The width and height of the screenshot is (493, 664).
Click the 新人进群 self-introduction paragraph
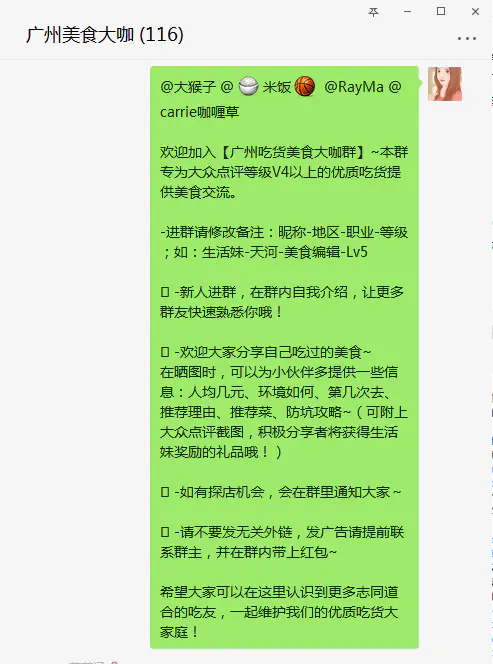[x=283, y=302]
